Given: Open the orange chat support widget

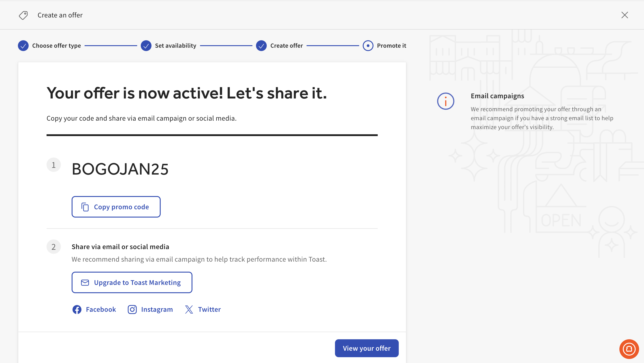Looking at the screenshot, I should (629, 349).
